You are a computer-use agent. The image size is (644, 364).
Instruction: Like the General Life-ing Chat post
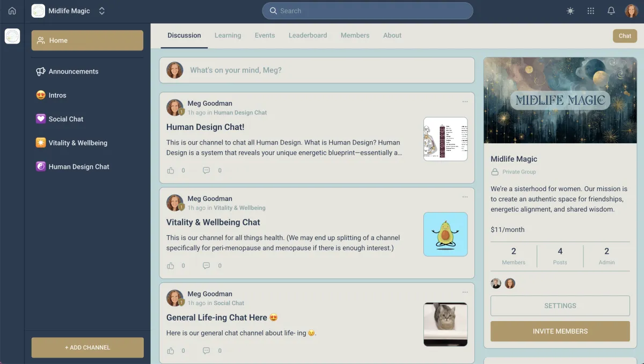click(x=171, y=351)
